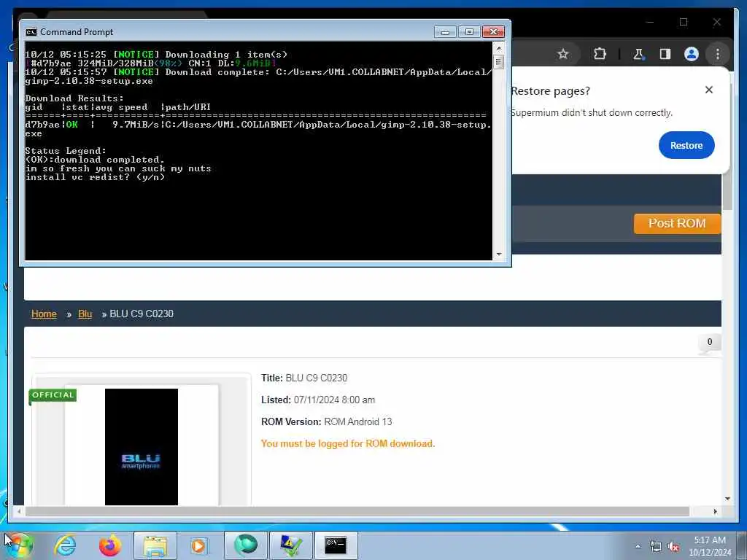Toggle the browser side panel icon

pyautogui.click(x=665, y=54)
